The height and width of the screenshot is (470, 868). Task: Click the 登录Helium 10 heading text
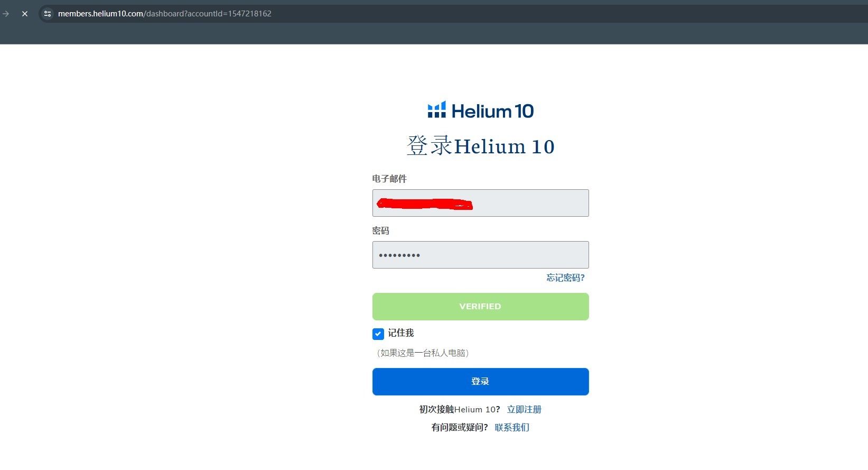click(481, 146)
